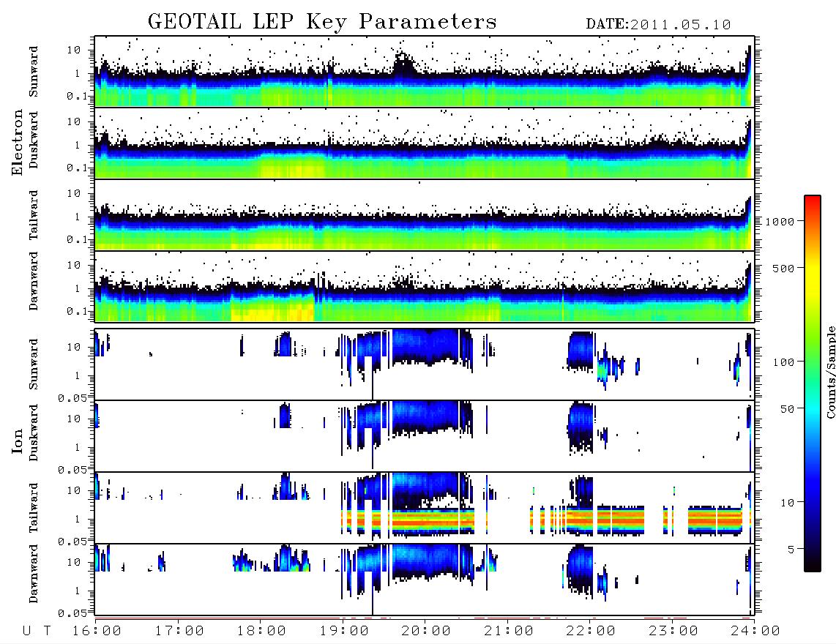Click the DATE:2011.05.10 label
The height and width of the screenshot is (644, 836).
(x=658, y=25)
